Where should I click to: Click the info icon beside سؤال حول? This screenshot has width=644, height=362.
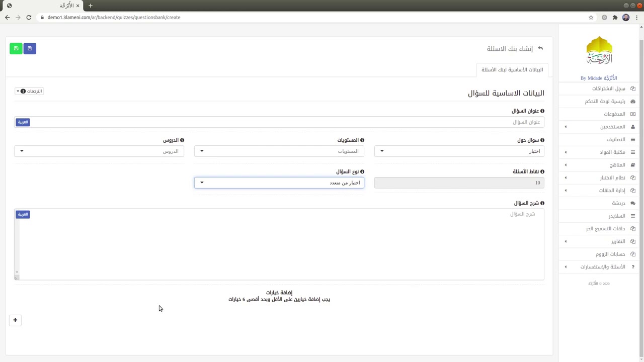pyautogui.click(x=542, y=140)
